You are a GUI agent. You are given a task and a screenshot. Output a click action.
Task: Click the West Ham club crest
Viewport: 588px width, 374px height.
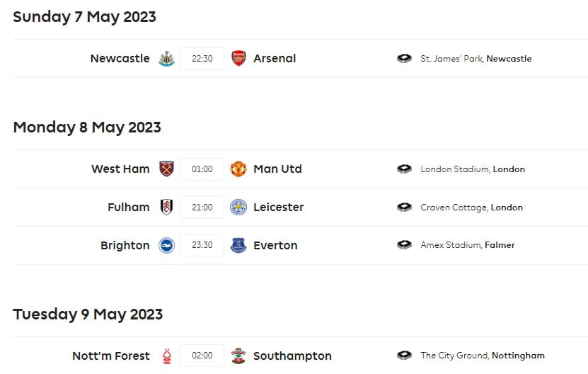point(166,169)
